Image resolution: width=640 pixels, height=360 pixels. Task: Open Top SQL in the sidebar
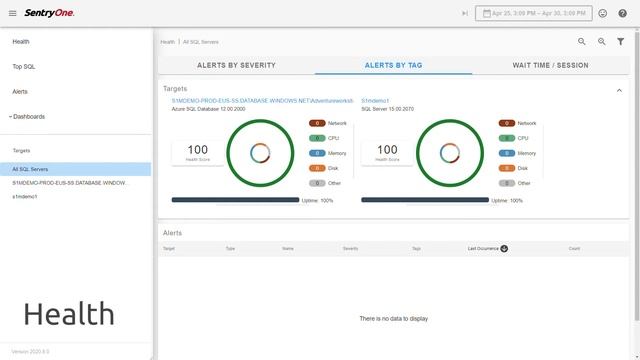point(24,67)
